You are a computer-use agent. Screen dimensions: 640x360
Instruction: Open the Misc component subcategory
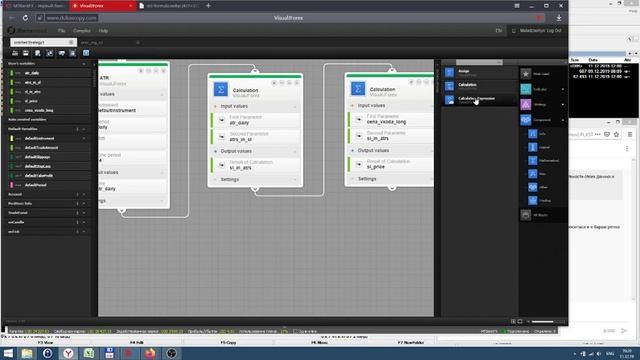pyautogui.click(x=533, y=174)
